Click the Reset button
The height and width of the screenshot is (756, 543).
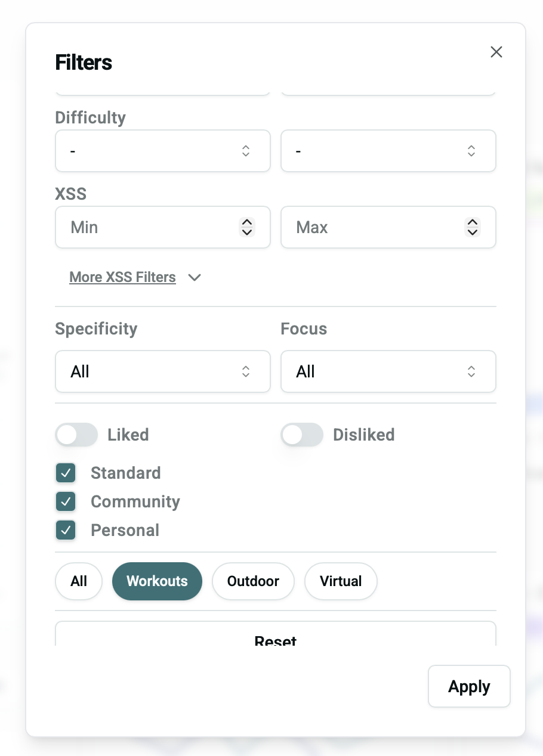click(275, 637)
